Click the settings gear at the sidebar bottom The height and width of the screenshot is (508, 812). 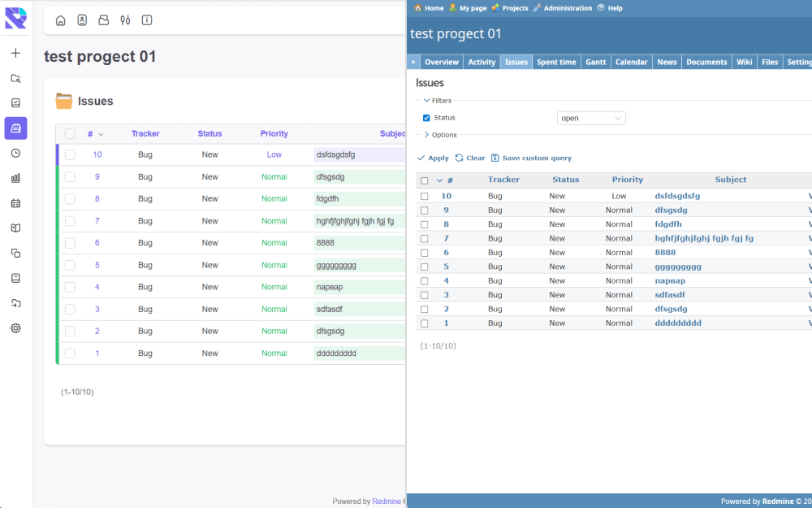tap(15, 328)
